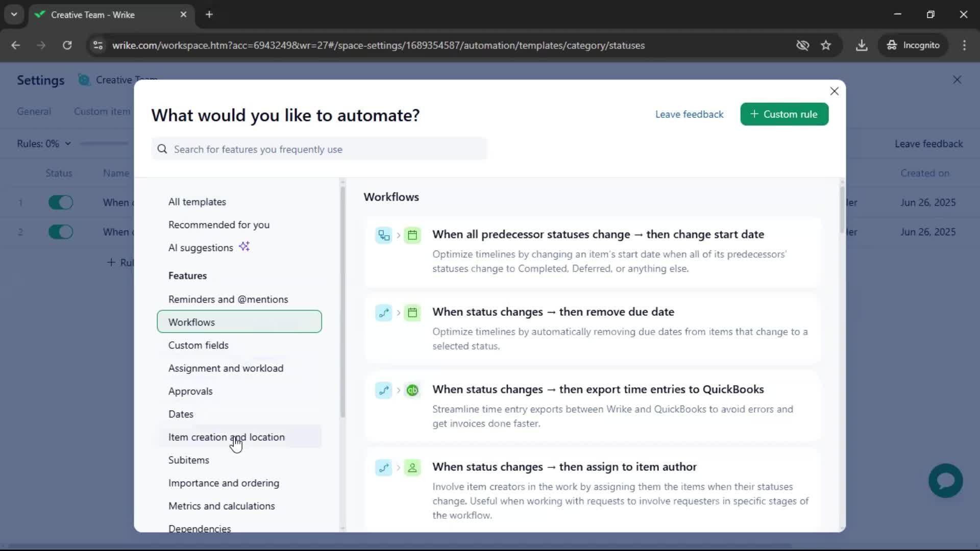This screenshot has width=980, height=551.
Task: Open template: export time entries to QuickBooks
Action: pyautogui.click(x=593, y=407)
